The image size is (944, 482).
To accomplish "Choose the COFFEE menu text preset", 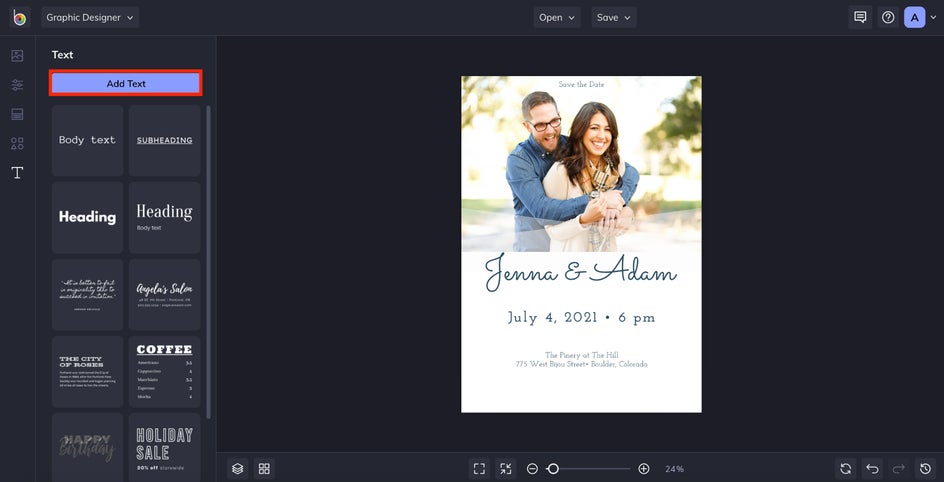I will (x=164, y=371).
